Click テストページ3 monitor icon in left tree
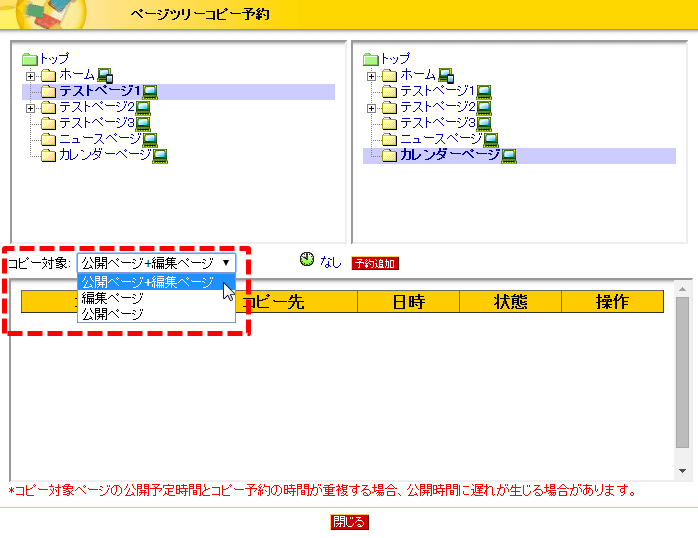 point(143,124)
